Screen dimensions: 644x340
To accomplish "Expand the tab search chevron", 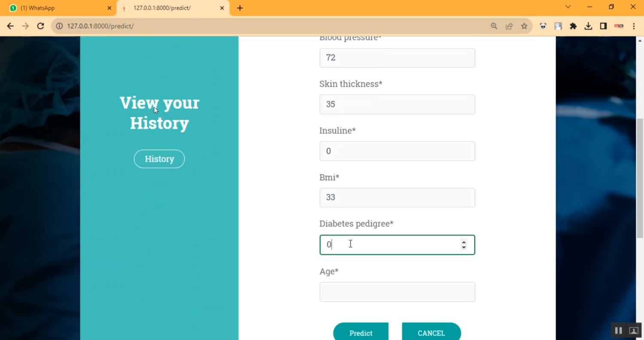I will (568, 7).
